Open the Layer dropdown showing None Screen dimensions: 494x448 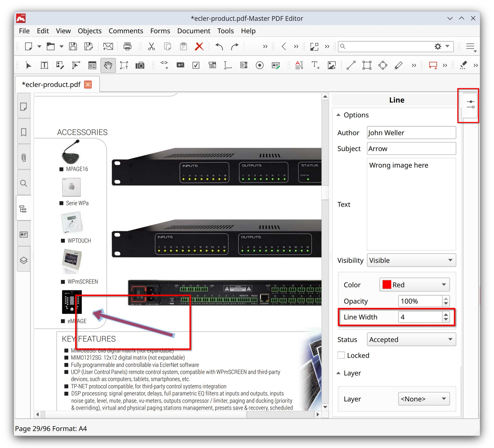[x=424, y=399]
